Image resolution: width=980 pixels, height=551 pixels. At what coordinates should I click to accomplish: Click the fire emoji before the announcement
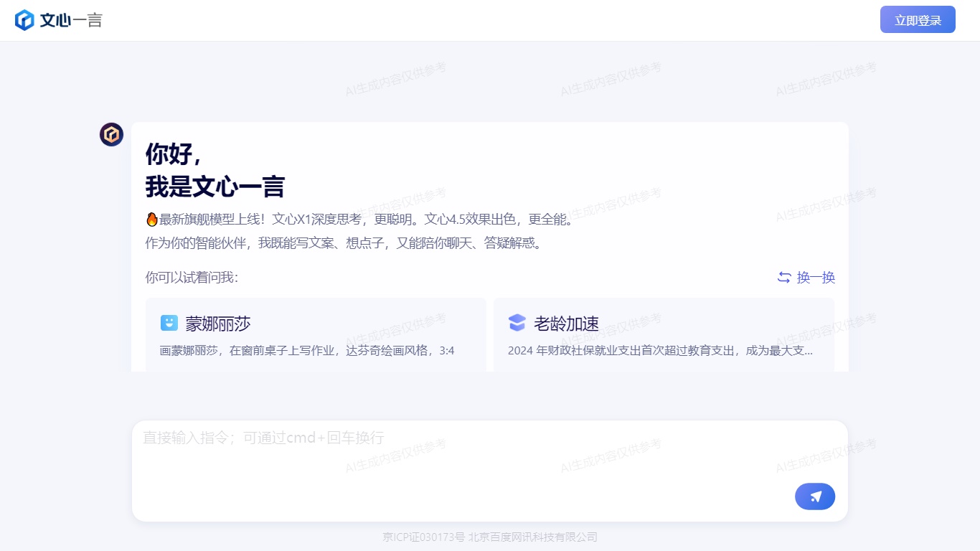click(x=151, y=220)
